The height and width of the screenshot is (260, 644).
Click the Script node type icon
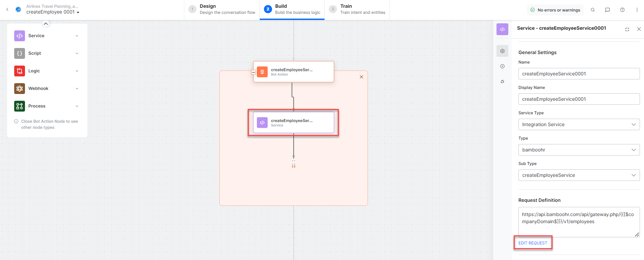click(20, 53)
